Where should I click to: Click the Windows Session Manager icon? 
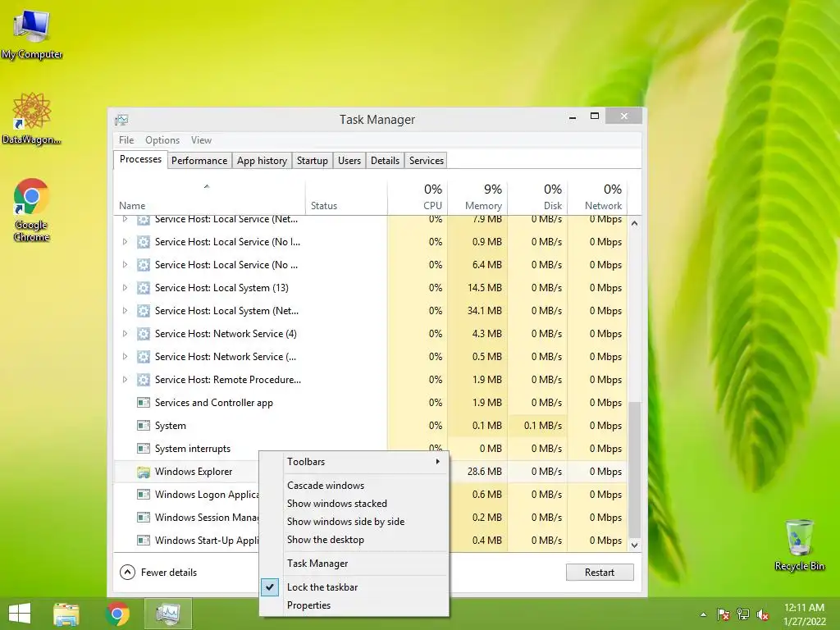143,518
